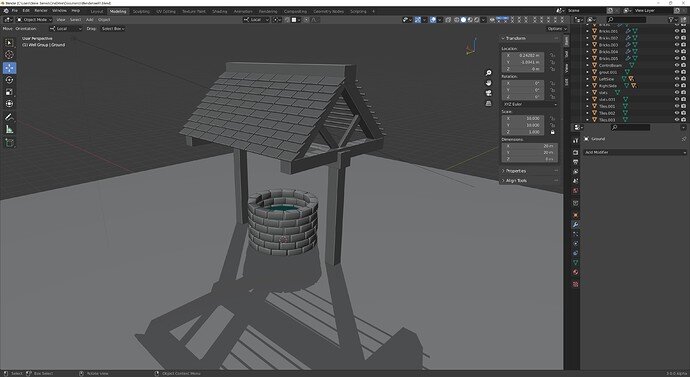Screen dimensions: 690x377
Task: Select the Transform tool
Action: pos(9,104)
